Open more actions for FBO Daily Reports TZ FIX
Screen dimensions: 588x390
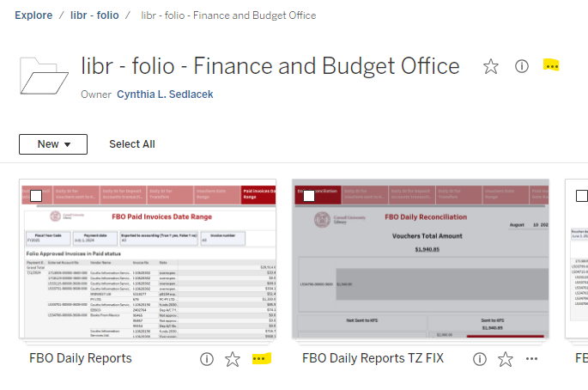531,359
